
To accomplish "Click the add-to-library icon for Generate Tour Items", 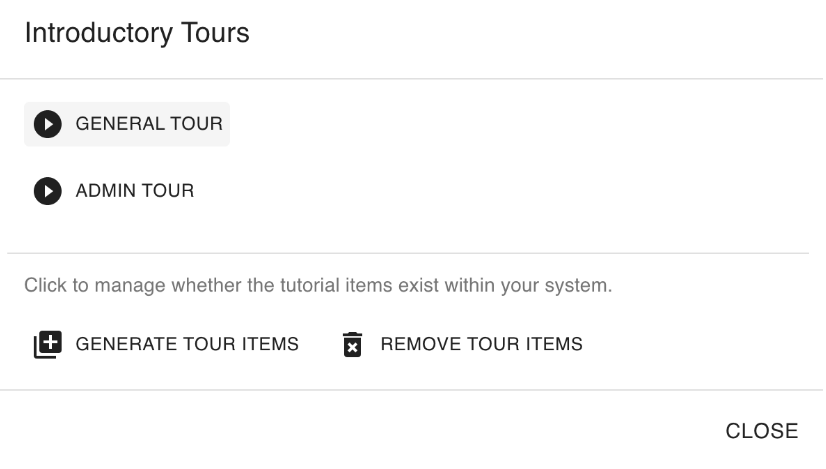I will click(x=47, y=345).
